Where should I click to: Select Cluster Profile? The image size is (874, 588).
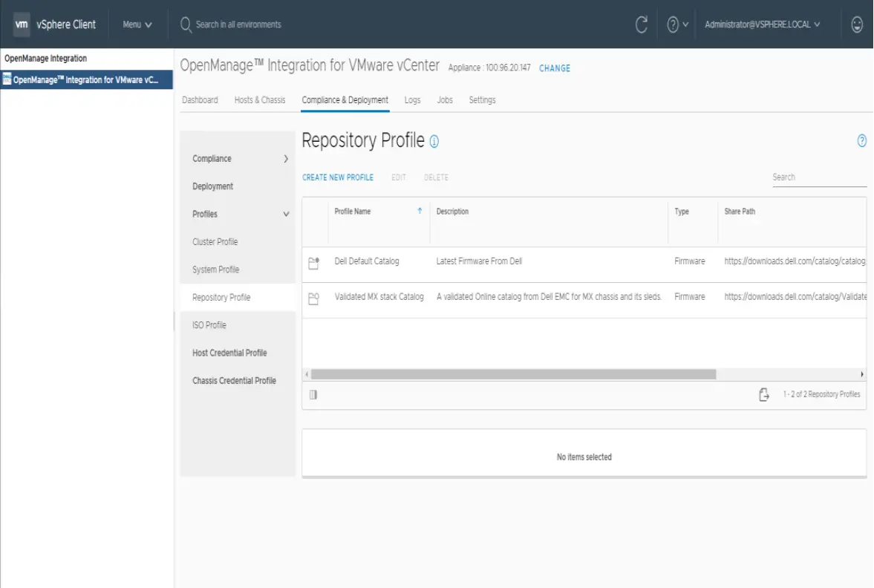click(x=215, y=242)
